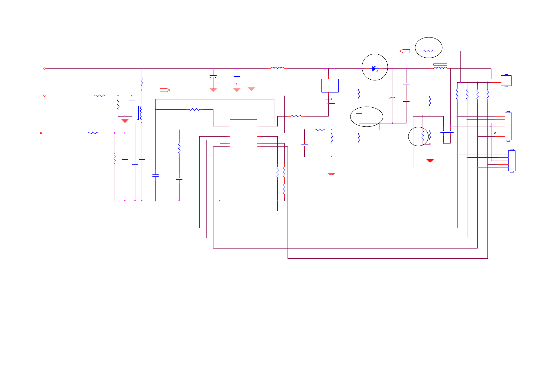Select the capacitor inside the circled ellipse

[359, 114]
